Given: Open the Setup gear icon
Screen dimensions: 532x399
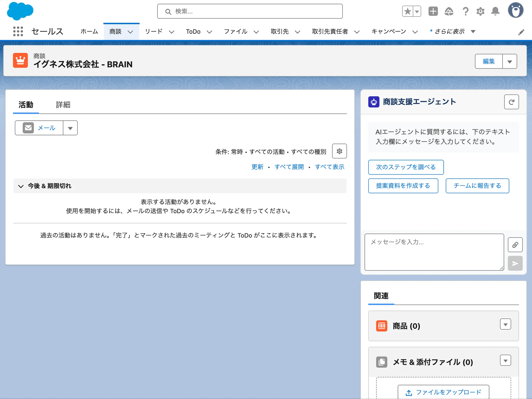Looking at the screenshot, I should pyautogui.click(x=480, y=11).
